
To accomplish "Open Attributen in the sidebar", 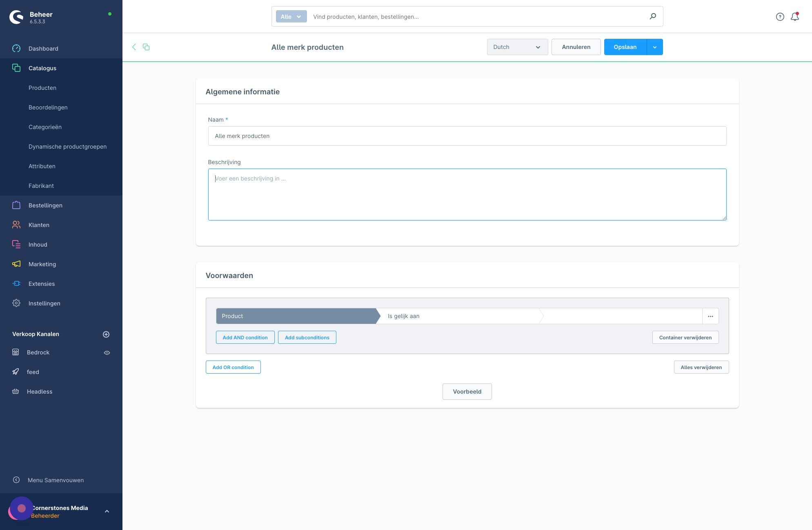I will coord(42,166).
